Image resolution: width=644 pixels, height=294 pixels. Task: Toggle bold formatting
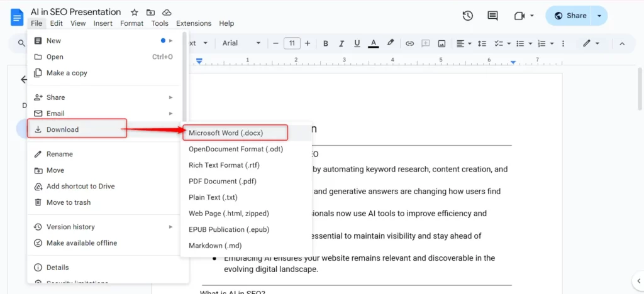[x=326, y=43]
